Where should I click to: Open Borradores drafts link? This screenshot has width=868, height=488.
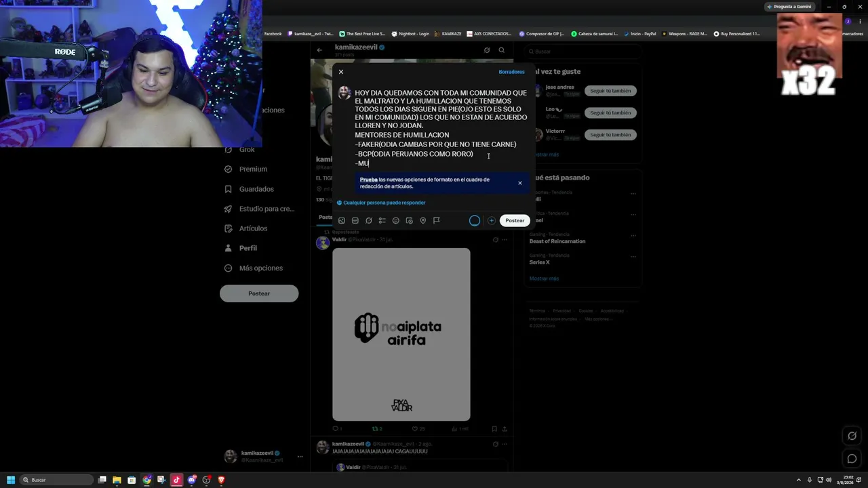point(511,72)
